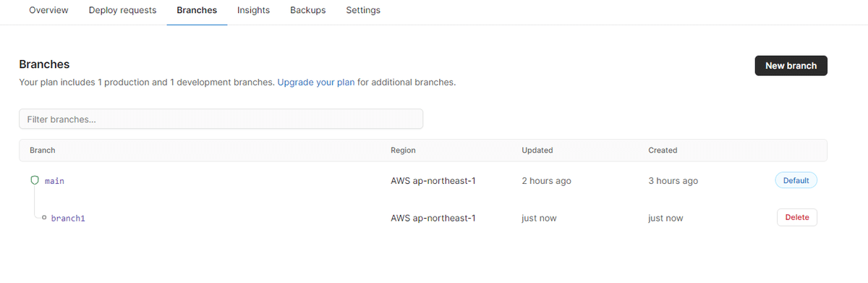Delete branch1 using the Delete button

pyautogui.click(x=796, y=217)
